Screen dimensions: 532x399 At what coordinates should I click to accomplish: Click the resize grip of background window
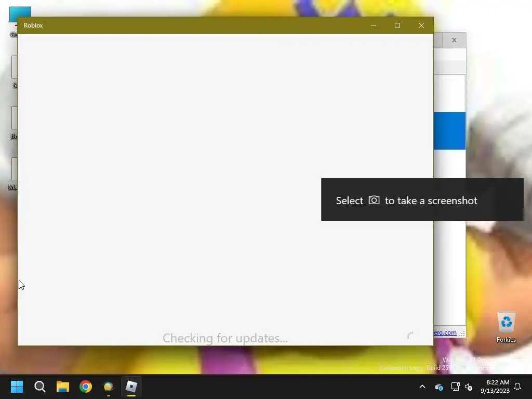(x=462, y=334)
